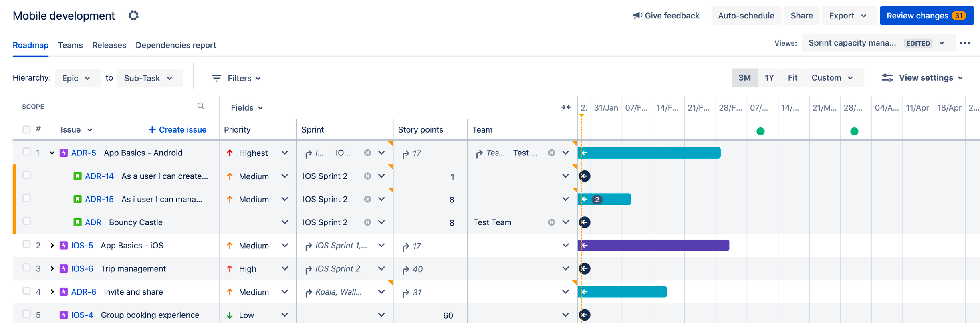The image size is (980, 323).
Task: Switch to the Teams tab
Action: point(71,45)
